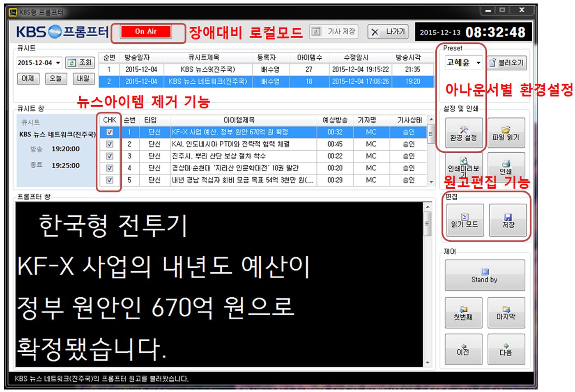Click the item list scroll down arrow
The width and height of the screenshot is (575, 392).
pyautogui.click(x=431, y=182)
